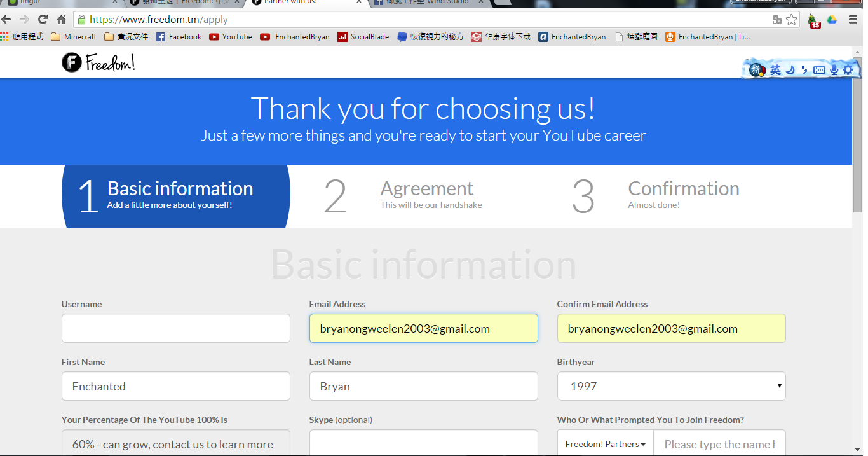Screen dimensions: 868x456
Task: Open the soft keyboard icon on input toolbar
Action: tap(819, 70)
